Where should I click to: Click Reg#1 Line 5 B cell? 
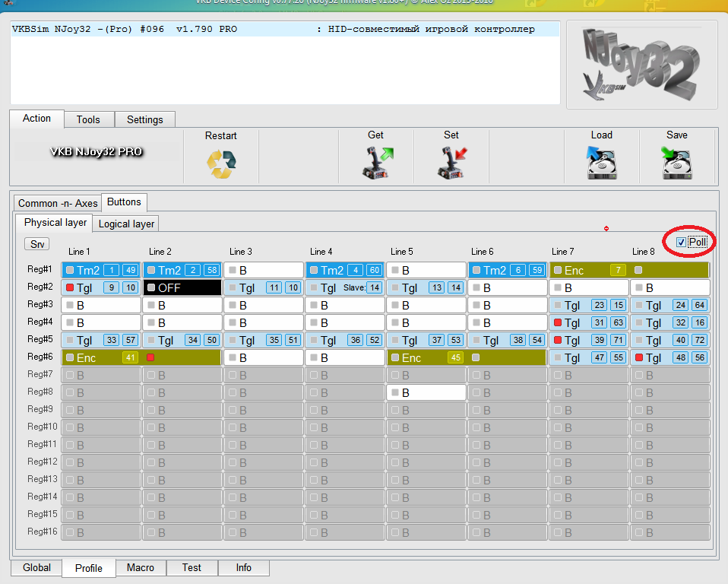(426, 270)
